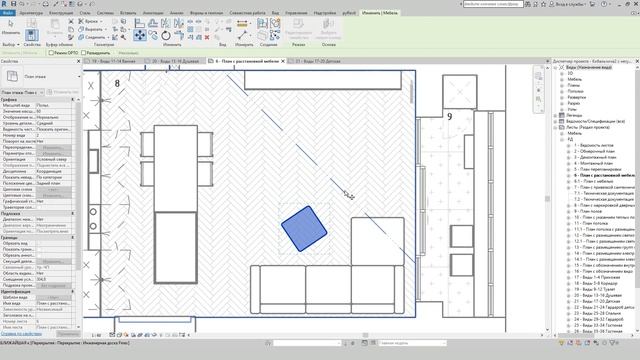Screen dimensions: 640x360
Task: Click the Revit R application logo
Action: [4, 4]
